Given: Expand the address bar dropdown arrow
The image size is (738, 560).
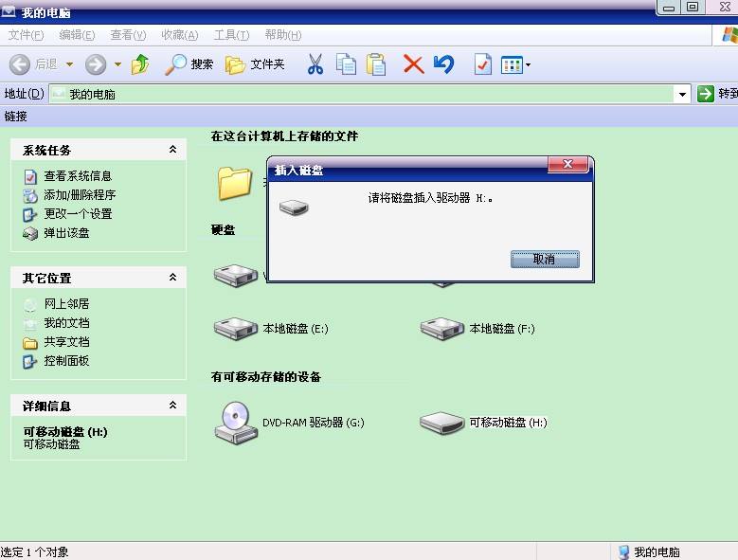Looking at the screenshot, I should point(682,95).
